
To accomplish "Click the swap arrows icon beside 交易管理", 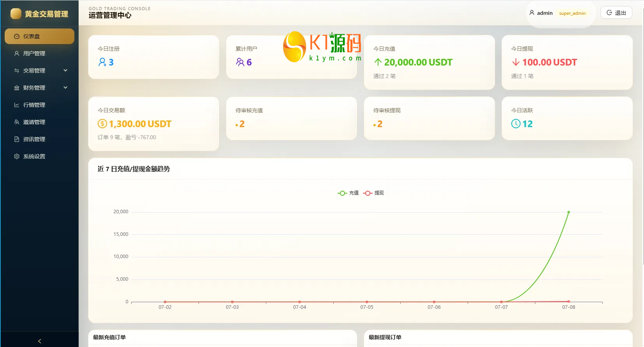I will pyautogui.click(x=17, y=71).
